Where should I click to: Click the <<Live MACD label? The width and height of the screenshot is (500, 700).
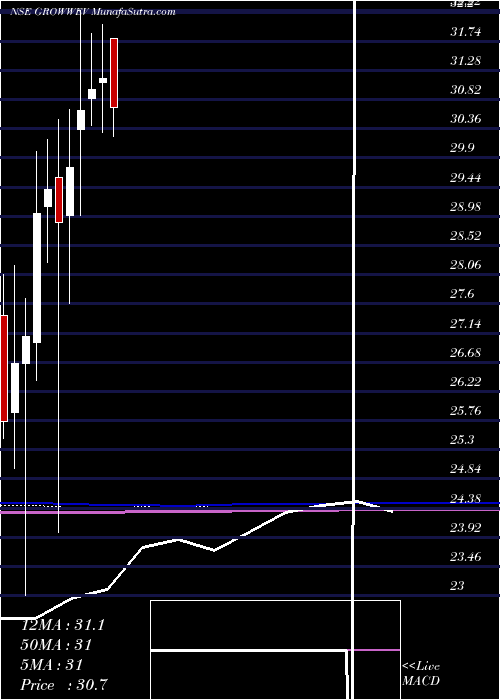421,674
